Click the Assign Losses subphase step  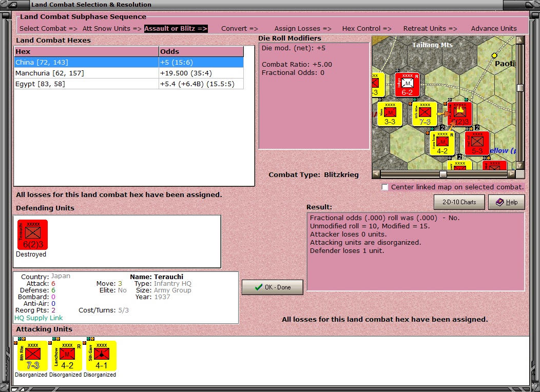[x=303, y=29]
